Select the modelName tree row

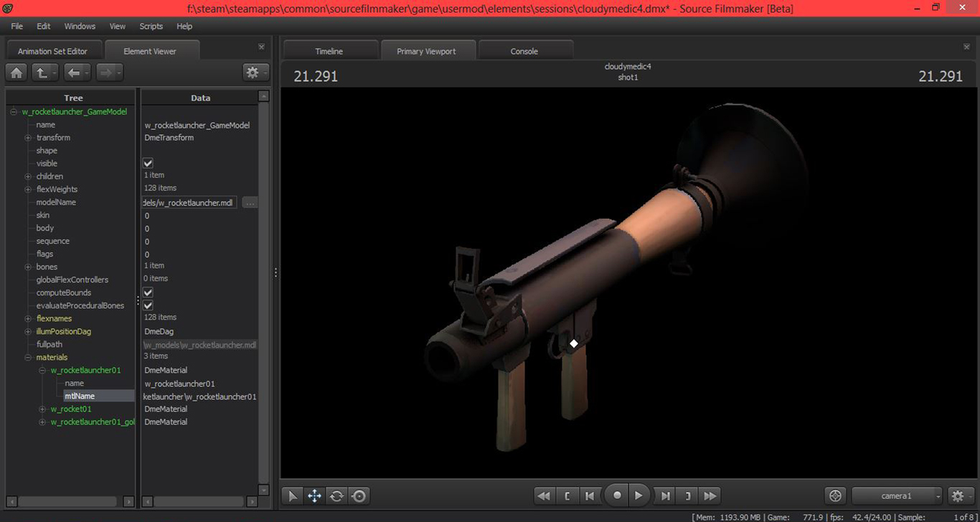56,202
